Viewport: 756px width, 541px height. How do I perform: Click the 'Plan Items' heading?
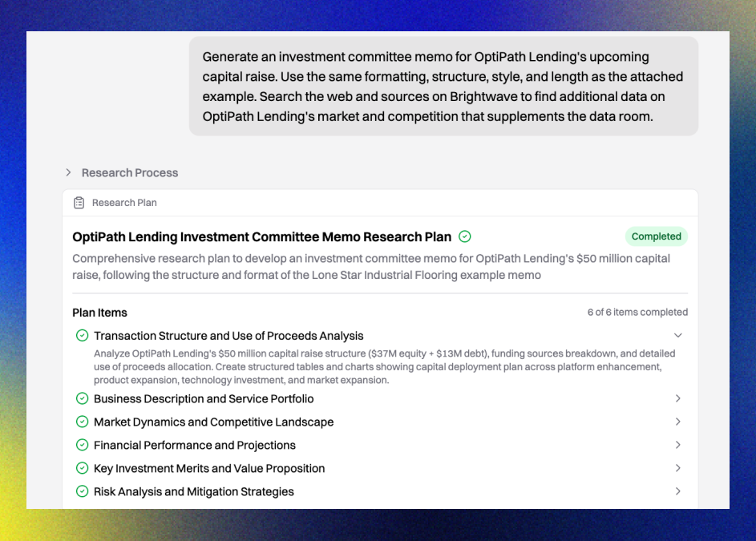coord(99,313)
